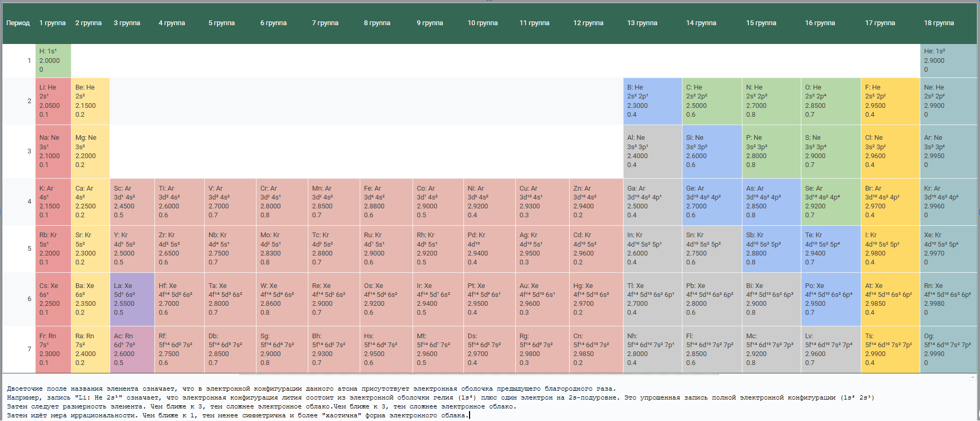Click the '1 группа' column header
Screen dimensions: 980x421
pos(52,23)
